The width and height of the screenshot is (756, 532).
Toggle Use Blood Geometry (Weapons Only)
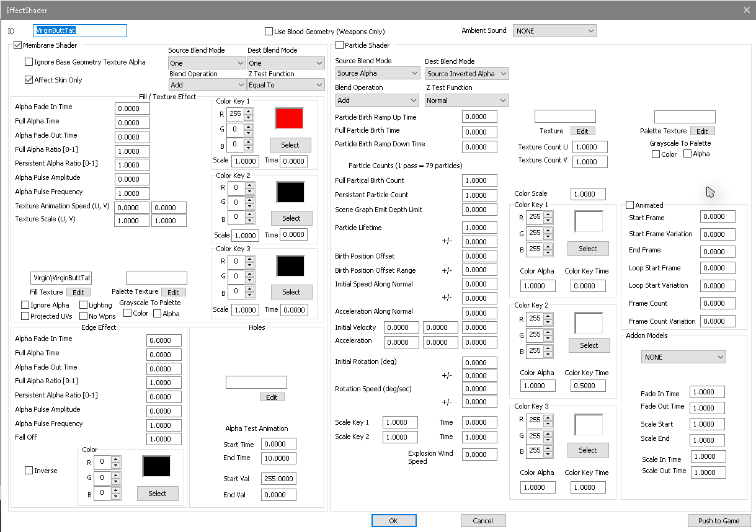pos(269,32)
